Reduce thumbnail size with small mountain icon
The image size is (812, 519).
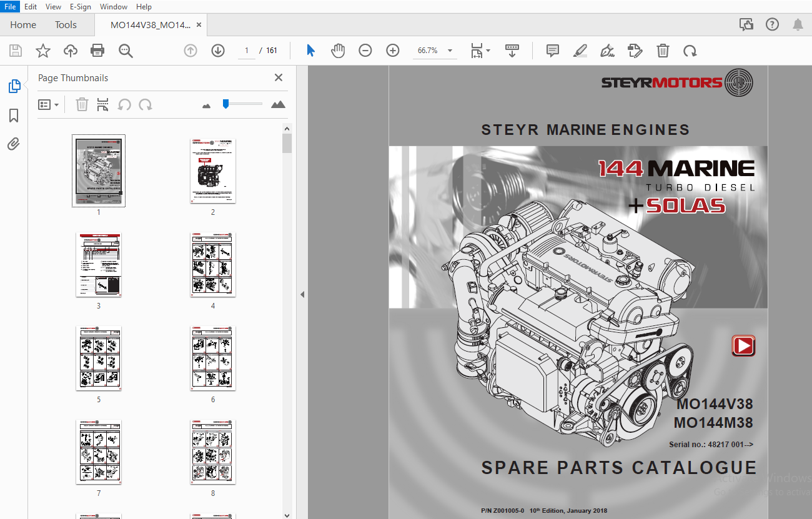[x=207, y=106]
